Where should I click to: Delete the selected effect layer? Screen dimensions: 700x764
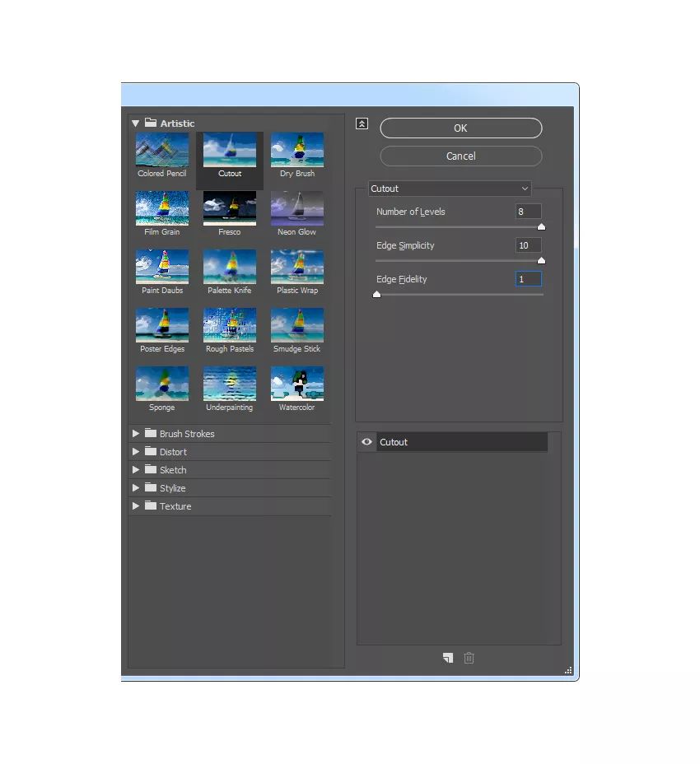469,658
